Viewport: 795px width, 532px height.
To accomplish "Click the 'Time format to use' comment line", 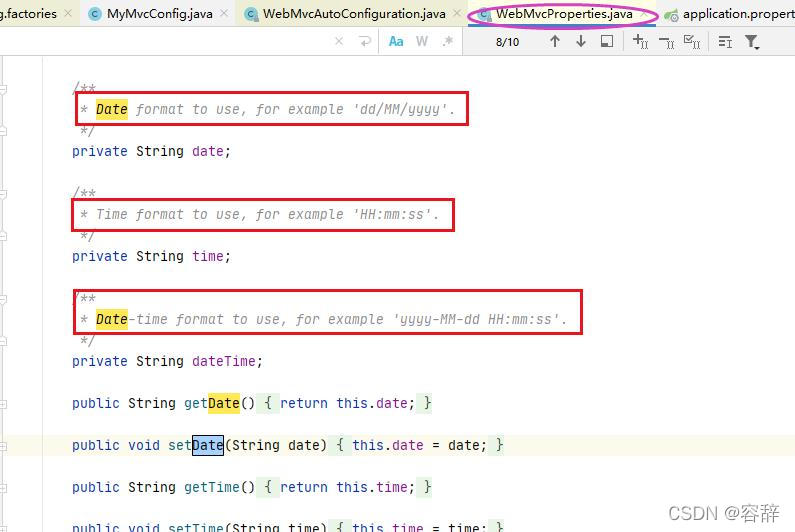I will (x=260, y=215).
